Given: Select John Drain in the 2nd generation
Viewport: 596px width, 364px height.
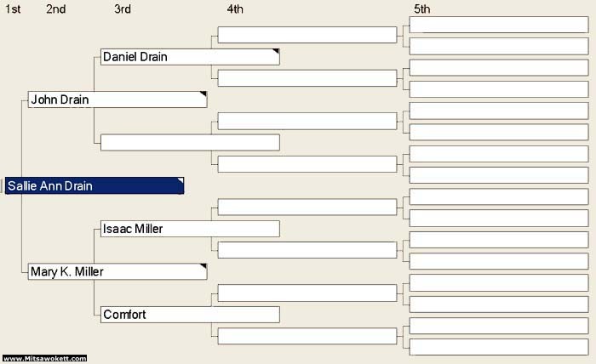Looking at the screenshot, I should [117, 100].
